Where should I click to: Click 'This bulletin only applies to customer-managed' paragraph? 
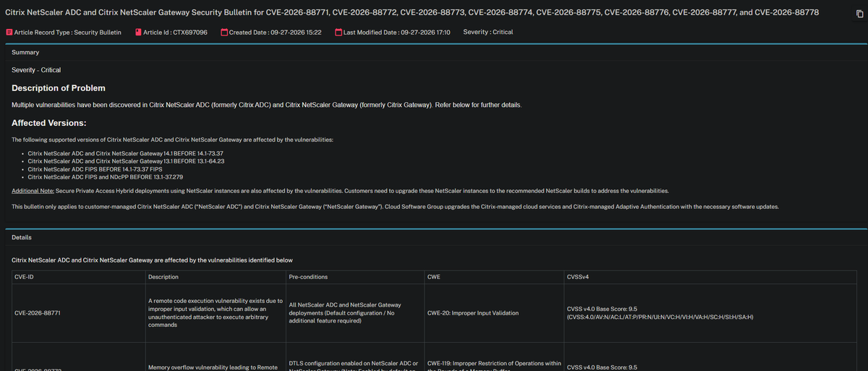pyautogui.click(x=395, y=207)
